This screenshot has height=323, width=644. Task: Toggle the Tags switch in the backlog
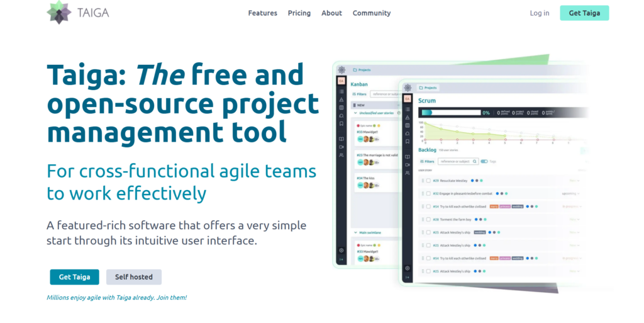484,161
